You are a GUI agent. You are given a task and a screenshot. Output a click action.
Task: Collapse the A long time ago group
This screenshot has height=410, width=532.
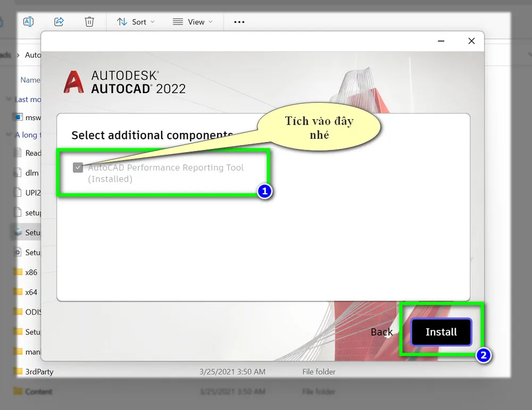(8, 135)
